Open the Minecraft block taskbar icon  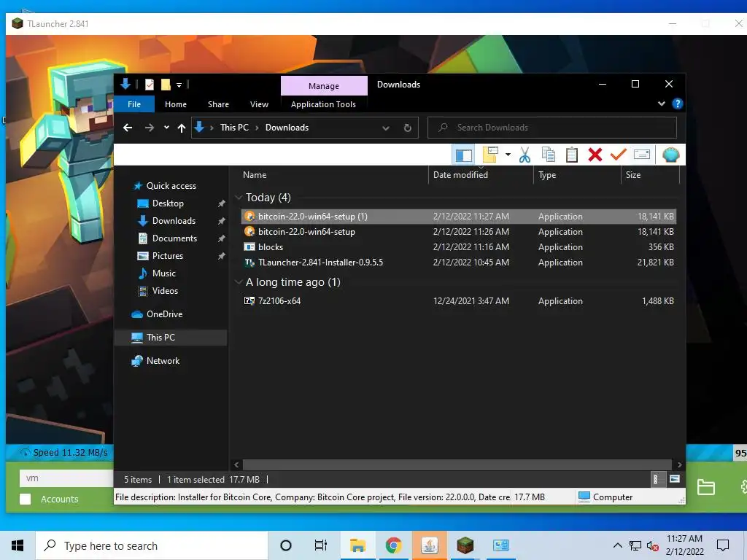click(x=465, y=545)
